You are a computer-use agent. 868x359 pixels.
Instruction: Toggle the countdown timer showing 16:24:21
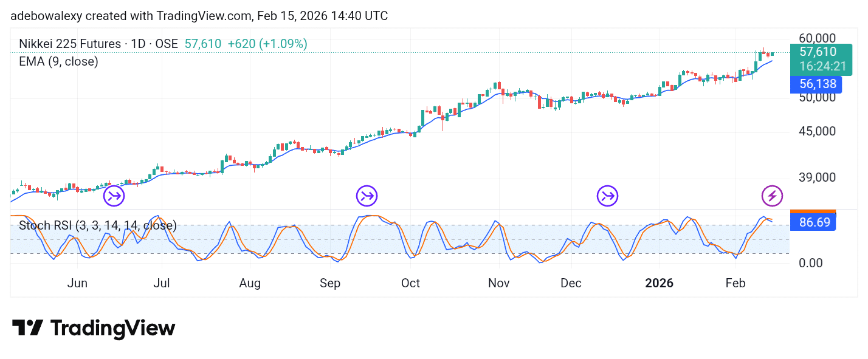click(822, 67)
